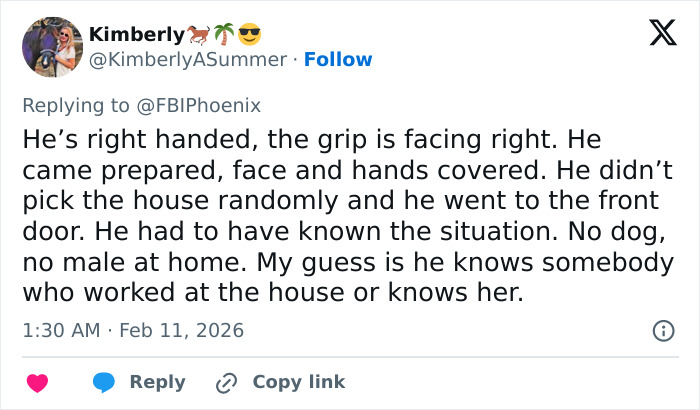Viewport: 700px width, 410px height.
Task: Click the Kimberly display name
Action: pyautogui.click(x=136, y=34)
